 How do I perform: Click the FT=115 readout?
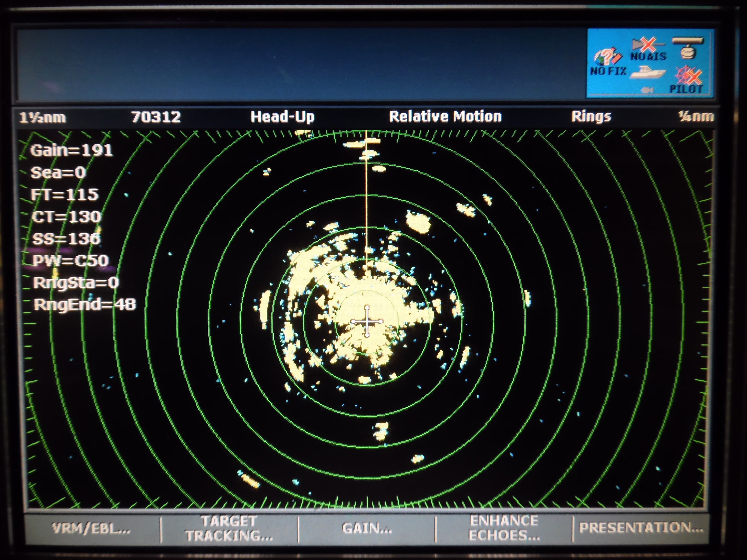(65, 195)
